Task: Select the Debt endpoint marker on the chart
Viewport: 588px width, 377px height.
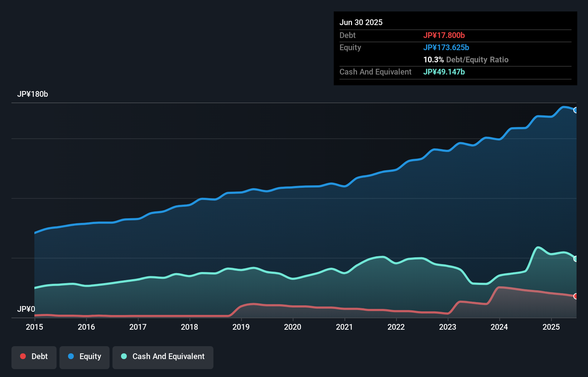Action: (x=575, y=296)
